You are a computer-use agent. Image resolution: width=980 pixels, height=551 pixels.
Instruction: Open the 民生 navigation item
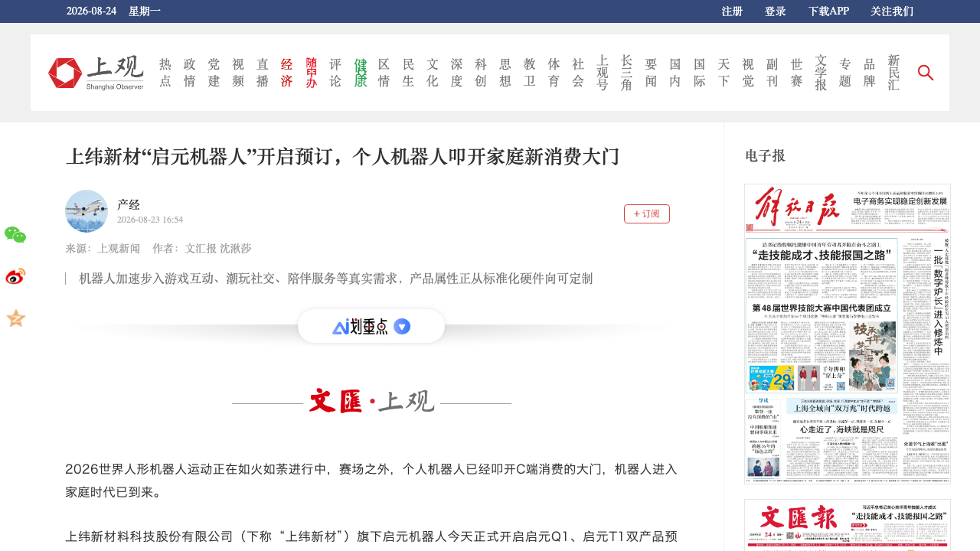pos(409,73)
